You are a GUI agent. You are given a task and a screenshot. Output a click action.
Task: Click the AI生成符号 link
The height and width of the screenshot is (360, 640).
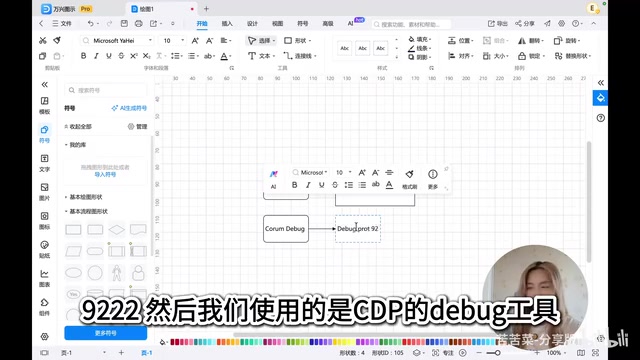129,108
